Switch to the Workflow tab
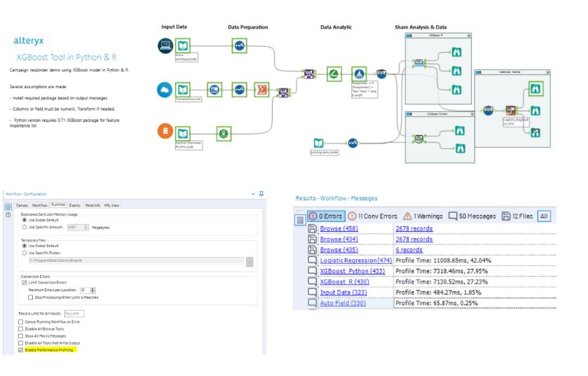Viewport: 588px width, 376px height. (x=39, y=205)
